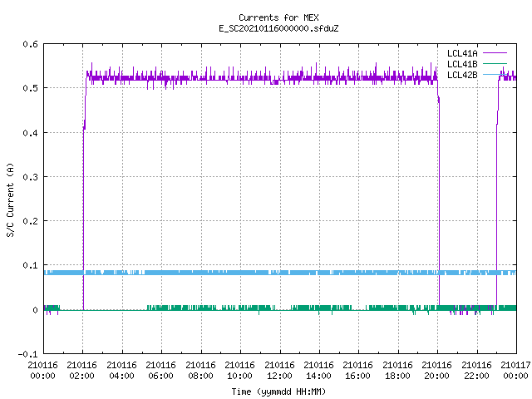
Task: Select the 0.2 y-axis tick value
Action: (31, 221)
